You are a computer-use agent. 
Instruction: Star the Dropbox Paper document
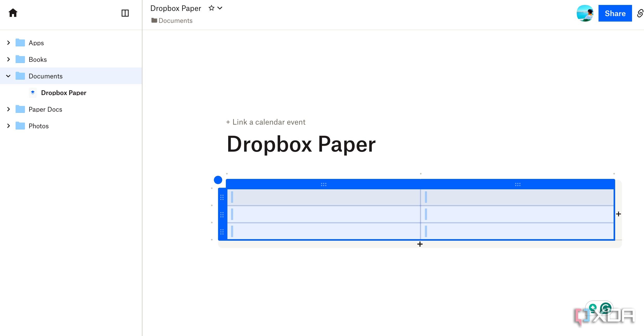(x=212, y=8)
